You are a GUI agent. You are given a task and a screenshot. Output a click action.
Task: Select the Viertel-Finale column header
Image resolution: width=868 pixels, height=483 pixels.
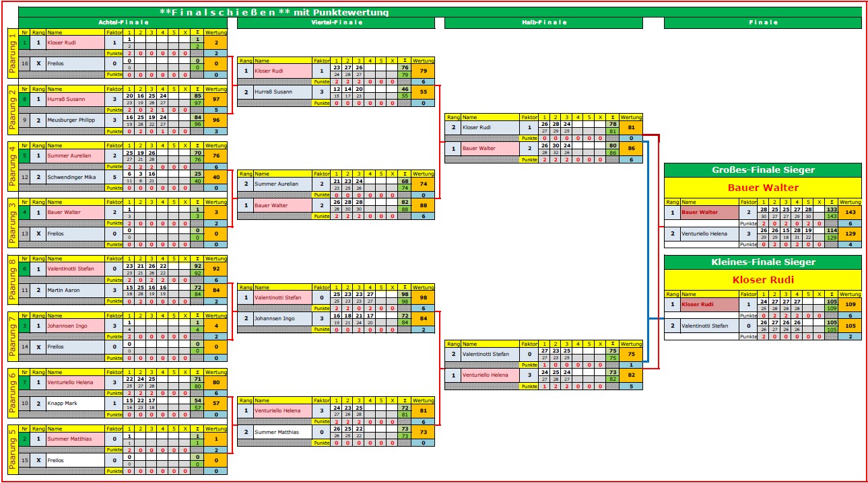pyautogui.click(x=336, y=22)
